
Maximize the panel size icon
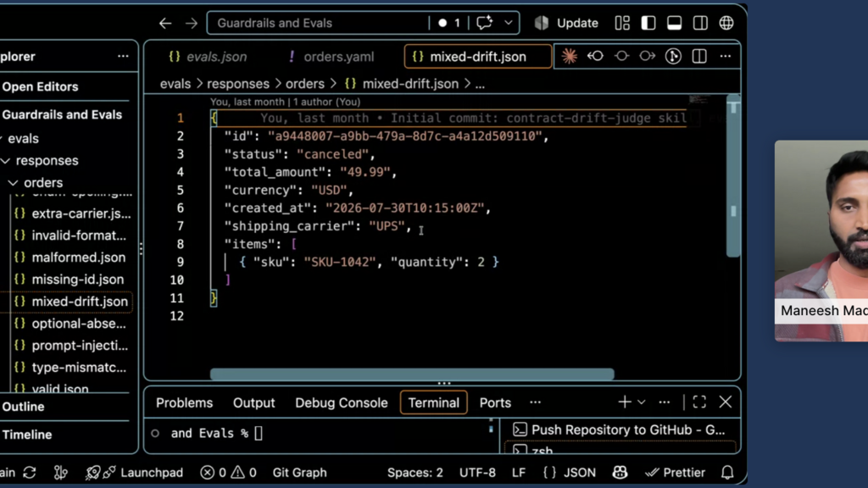tap(699, 402)
